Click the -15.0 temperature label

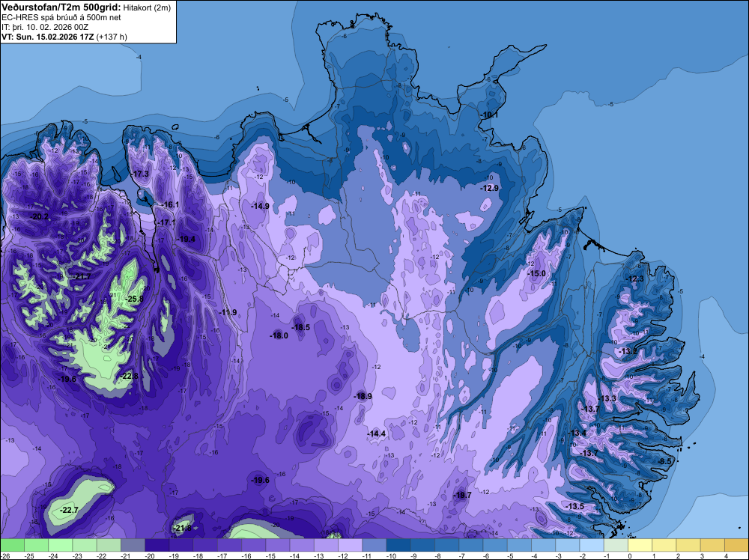pos(537,273)
